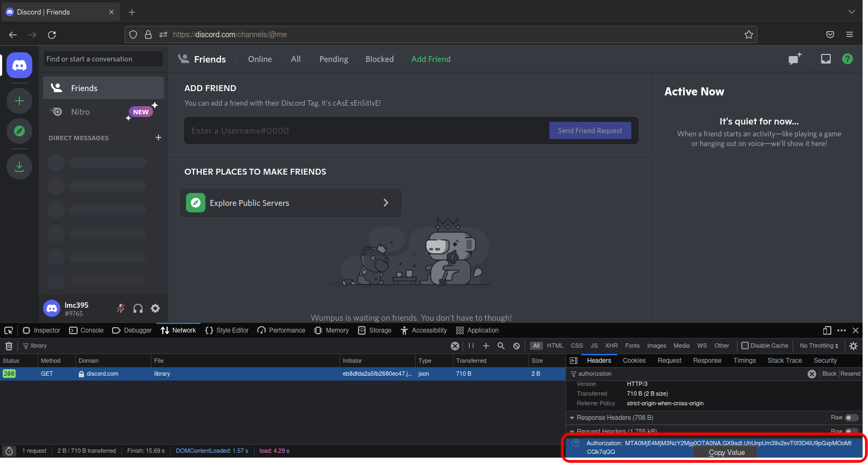Pause network recording button
The image size is (868, 463).
(471, 346)
